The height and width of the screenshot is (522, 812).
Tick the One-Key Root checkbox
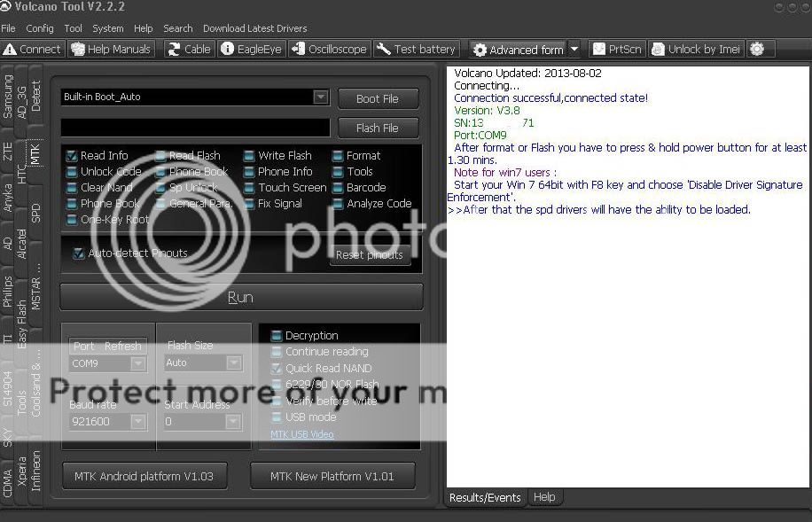point(72,220)
